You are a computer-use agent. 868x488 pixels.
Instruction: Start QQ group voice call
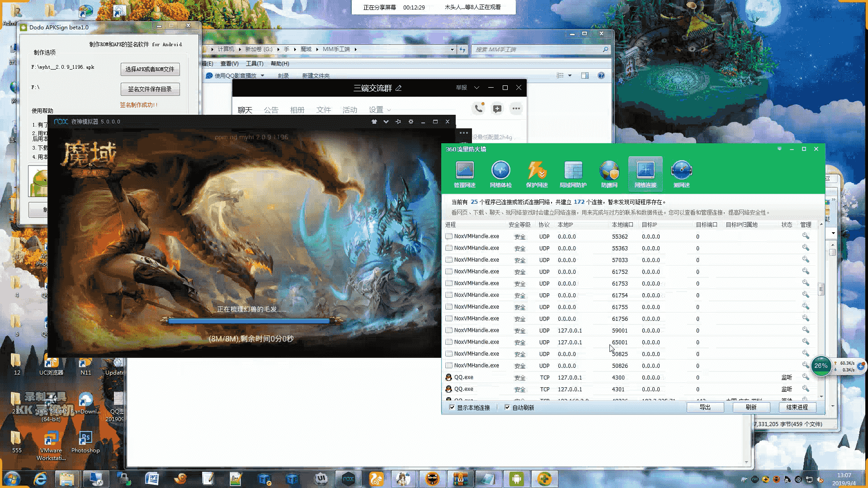[478, 108]
